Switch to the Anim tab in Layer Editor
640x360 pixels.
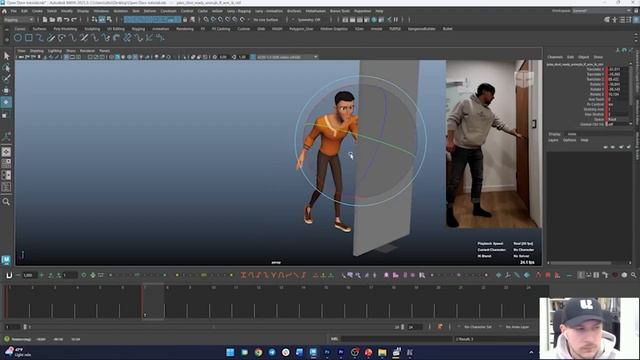pyautogui.click(x=572, y=134)
